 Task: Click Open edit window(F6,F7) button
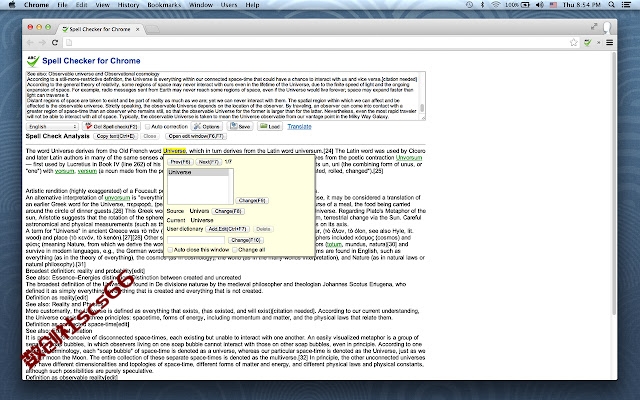point(196,136)
